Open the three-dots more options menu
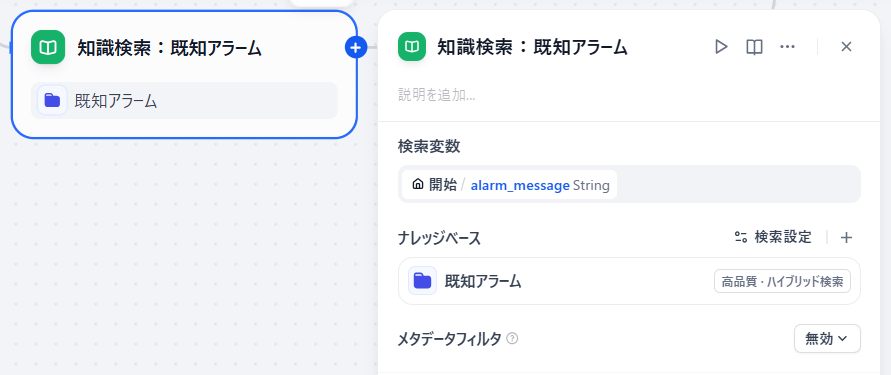Viewport: 891px width, 375px height. click(x=787, y=47)
